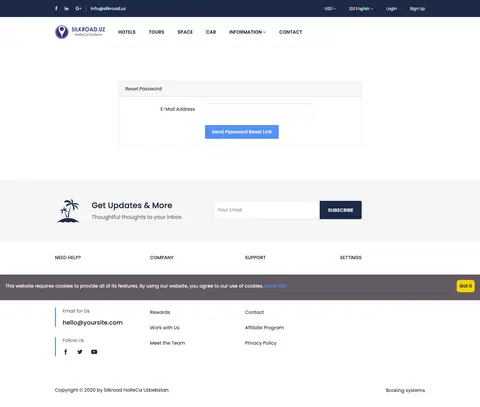Focus the E-Mail Address input field
The image size is (480, 407).
[259, 110]
